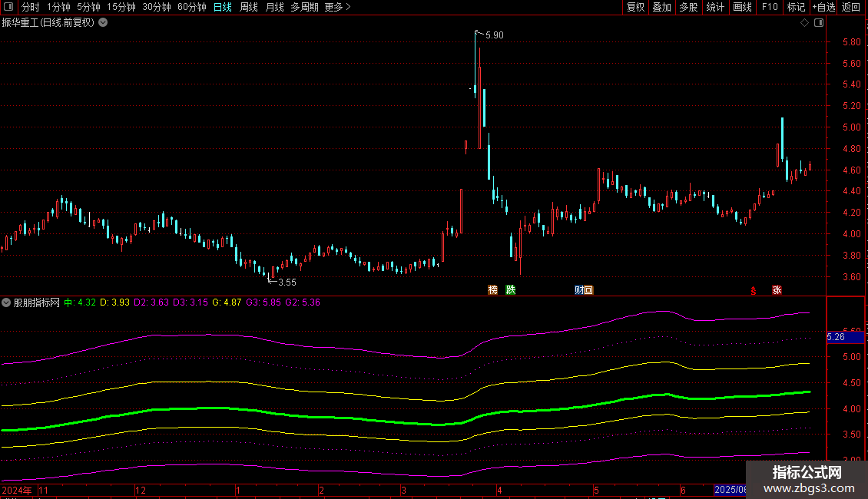The height and width of the screenshot is (499, 868).
Task: Open the 画线 drawing tools
Action: tap(742, 7)
